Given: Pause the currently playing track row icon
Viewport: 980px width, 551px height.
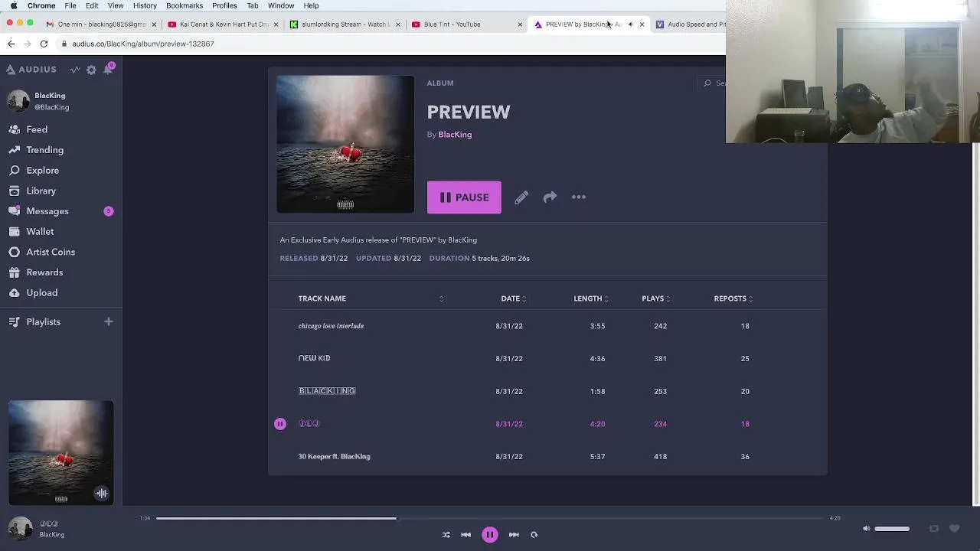Looking at the screenshot, I should click(280, 424).
